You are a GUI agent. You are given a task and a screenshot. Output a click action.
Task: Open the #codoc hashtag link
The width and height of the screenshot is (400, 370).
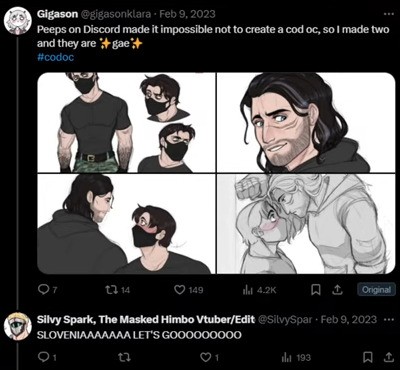55,57
